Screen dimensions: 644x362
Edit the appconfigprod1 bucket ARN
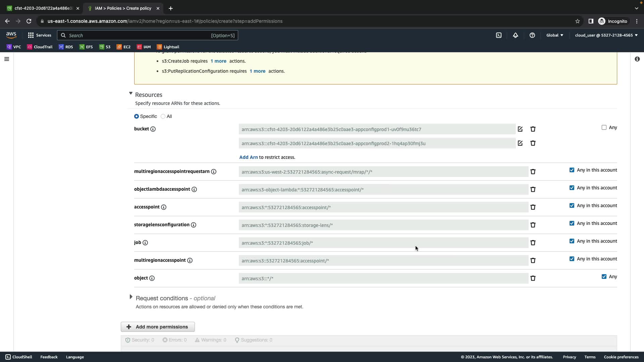click(x=520, y=129)
